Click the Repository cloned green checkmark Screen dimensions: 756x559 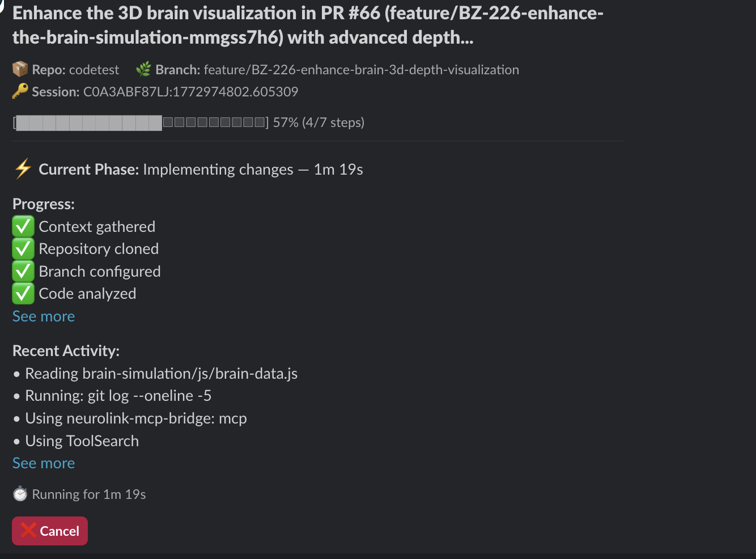(x=23, y=249)
